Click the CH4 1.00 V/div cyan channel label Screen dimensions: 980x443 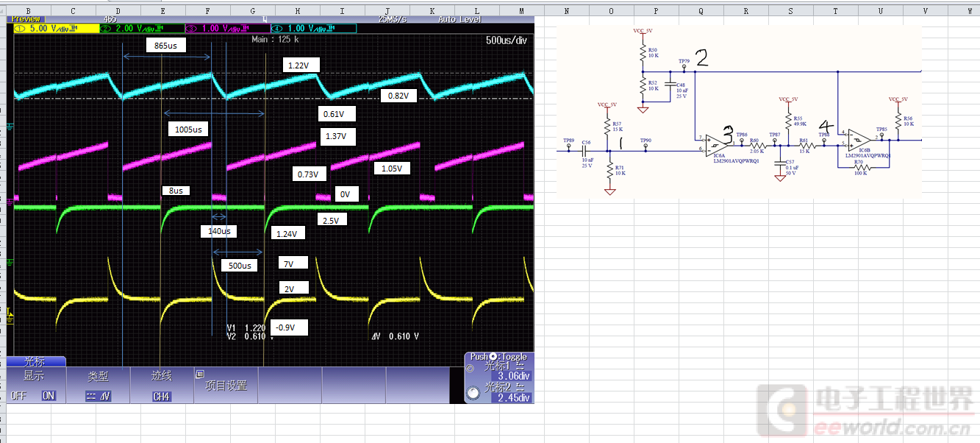(x=314, y=28)
